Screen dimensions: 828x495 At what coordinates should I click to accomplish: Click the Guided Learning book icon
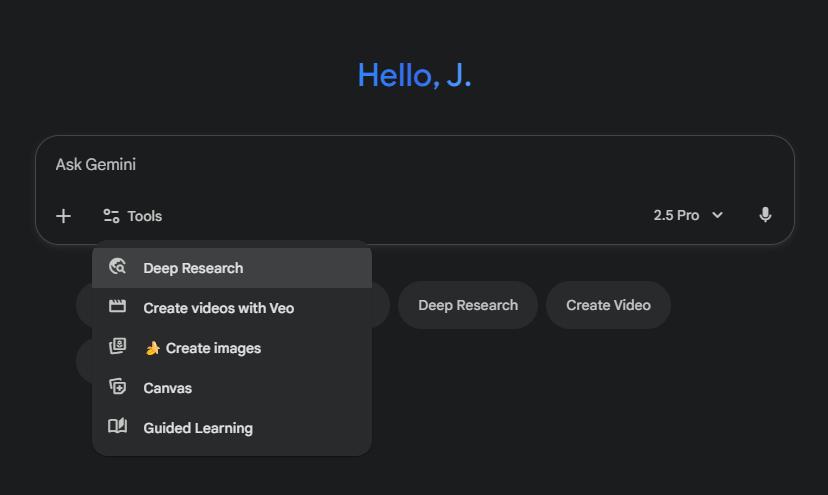point(117,426)
